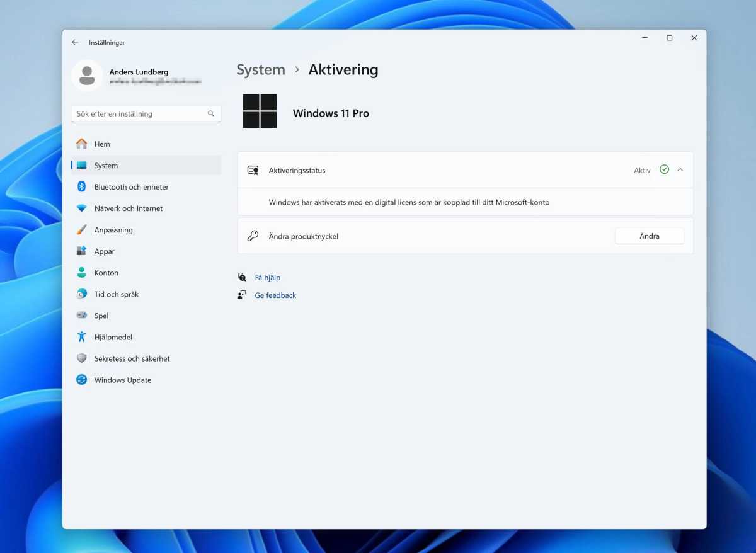Select the Hjälpmedel accessibility icon
The width and height of the screenshot is (756, 553).
click(81, 336)
